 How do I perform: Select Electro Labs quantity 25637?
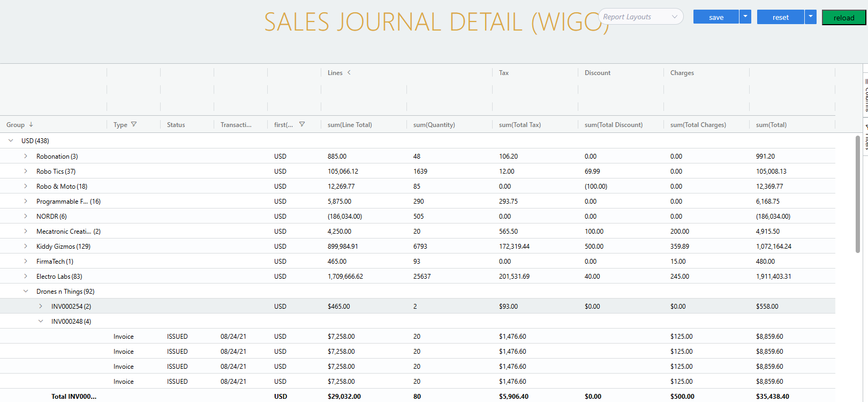pos(422,277)
